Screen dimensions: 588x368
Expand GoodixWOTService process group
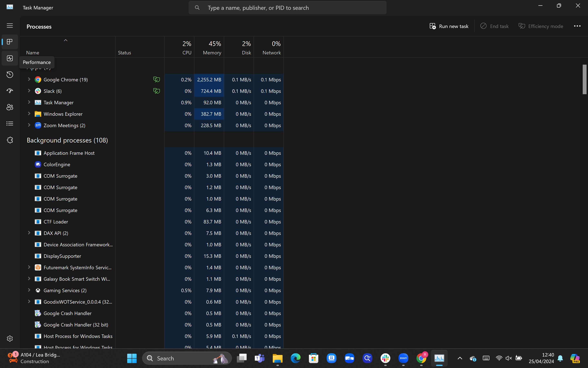29,302
